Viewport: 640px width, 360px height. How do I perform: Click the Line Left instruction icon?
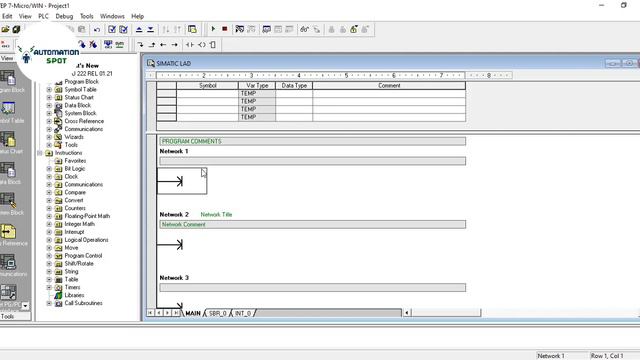coord(163,45)
